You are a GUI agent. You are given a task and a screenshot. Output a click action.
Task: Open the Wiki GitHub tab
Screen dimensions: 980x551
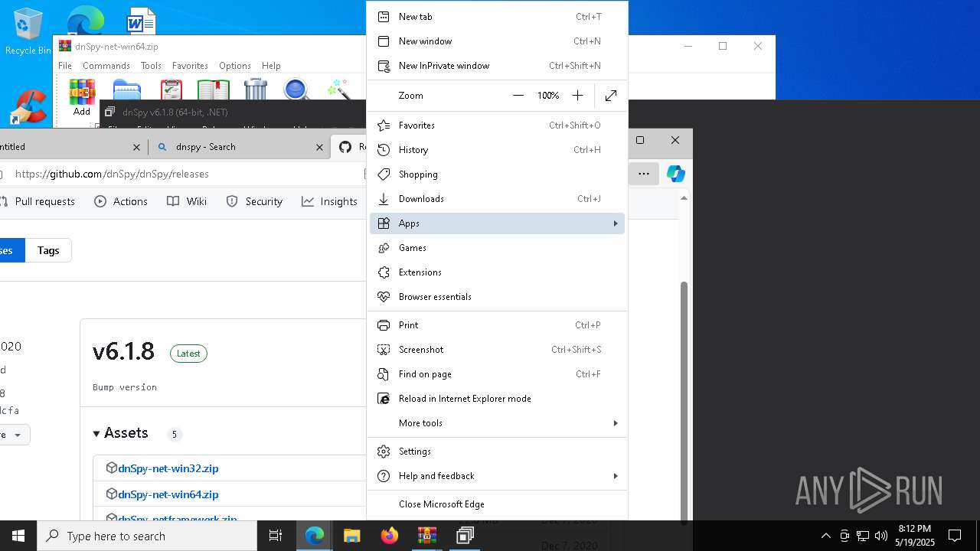(187, 201)
